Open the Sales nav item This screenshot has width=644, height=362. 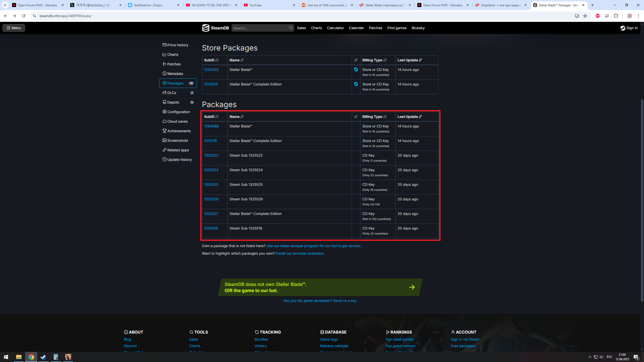tap(301, 28)
